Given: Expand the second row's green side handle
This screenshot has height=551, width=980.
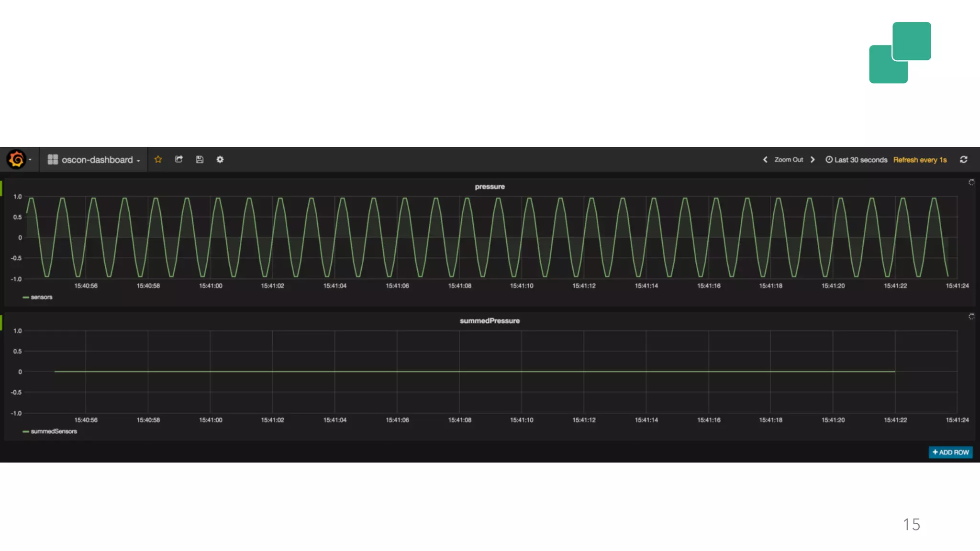Looking at the screenshot, I should (x=1, y=322).
